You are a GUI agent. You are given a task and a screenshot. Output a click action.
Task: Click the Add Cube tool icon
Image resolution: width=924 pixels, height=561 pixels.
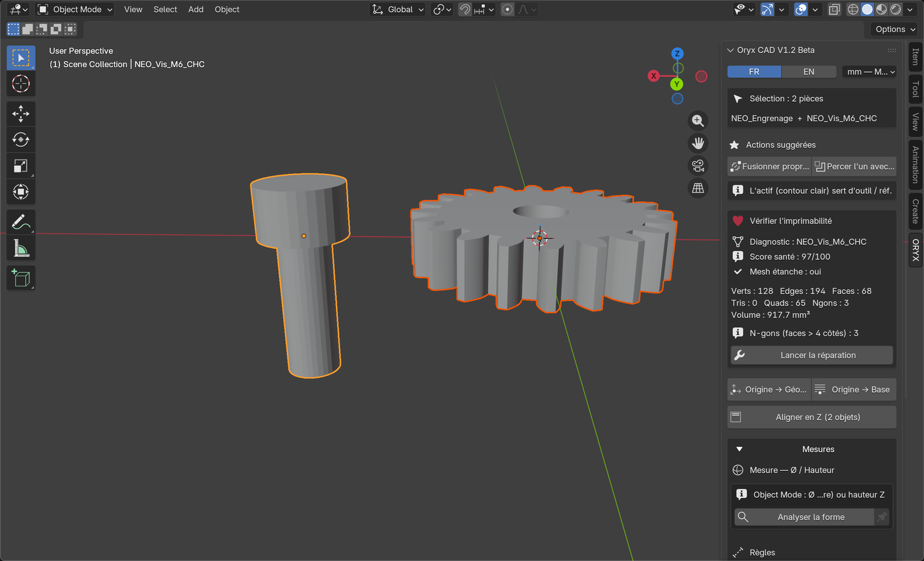[x=21, y=278]
